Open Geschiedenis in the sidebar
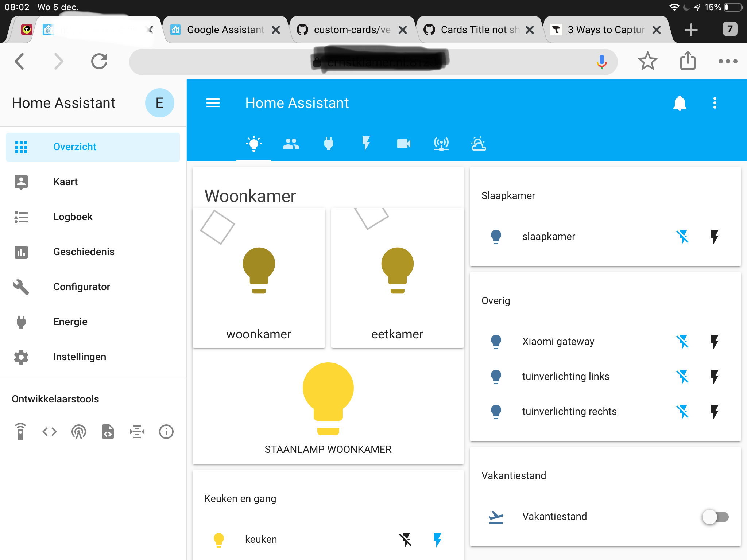 click(93, 252)
